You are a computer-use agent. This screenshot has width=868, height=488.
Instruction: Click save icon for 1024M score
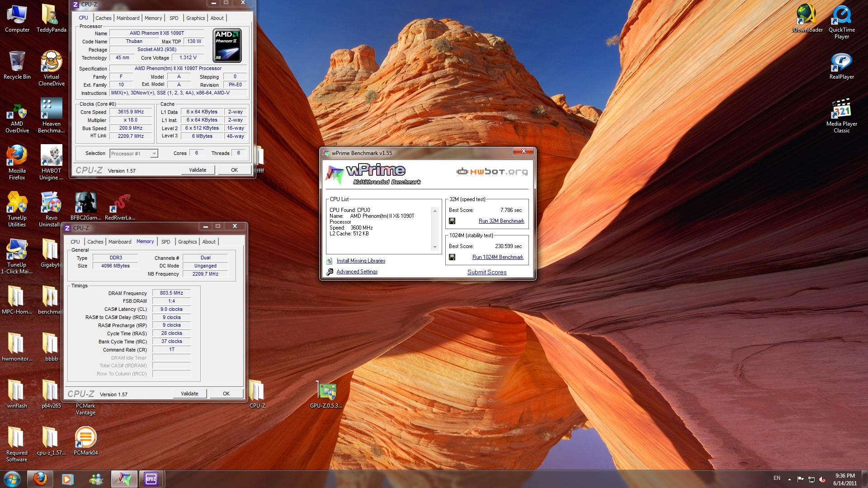[452, 257]
